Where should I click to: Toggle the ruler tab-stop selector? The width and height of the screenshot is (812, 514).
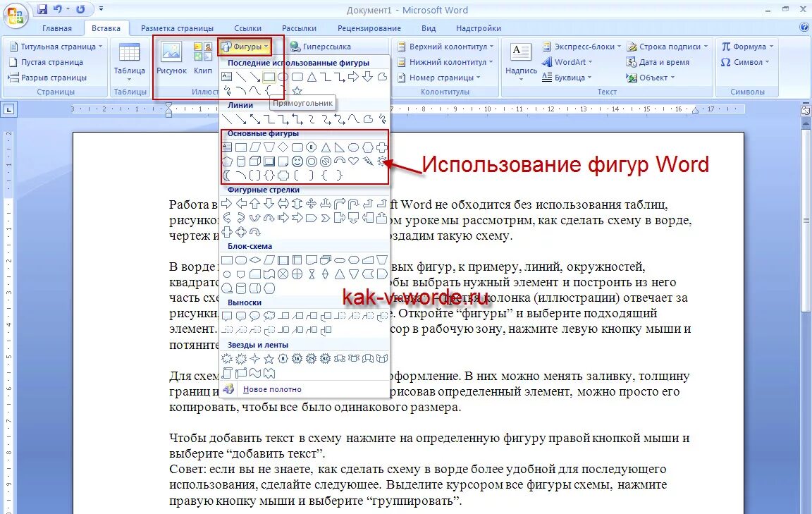click(x=10, y=109)
